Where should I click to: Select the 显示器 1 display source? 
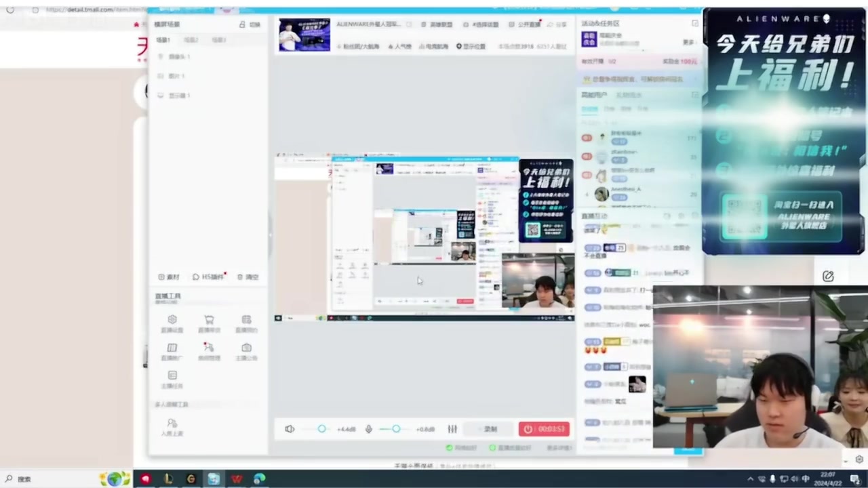(174, 96)
